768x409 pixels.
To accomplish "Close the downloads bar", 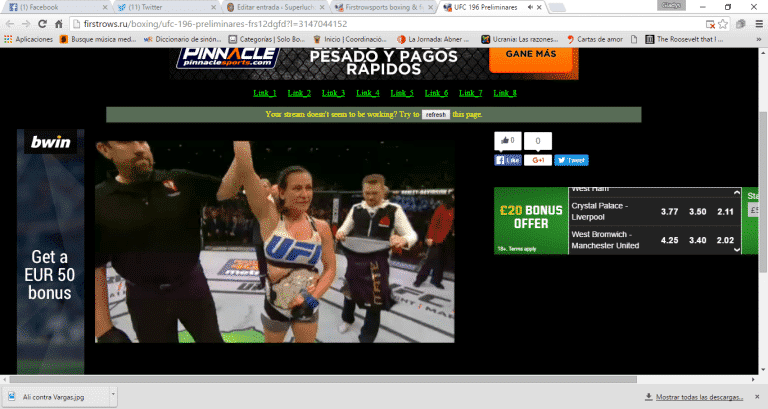I will click(757, 397).
